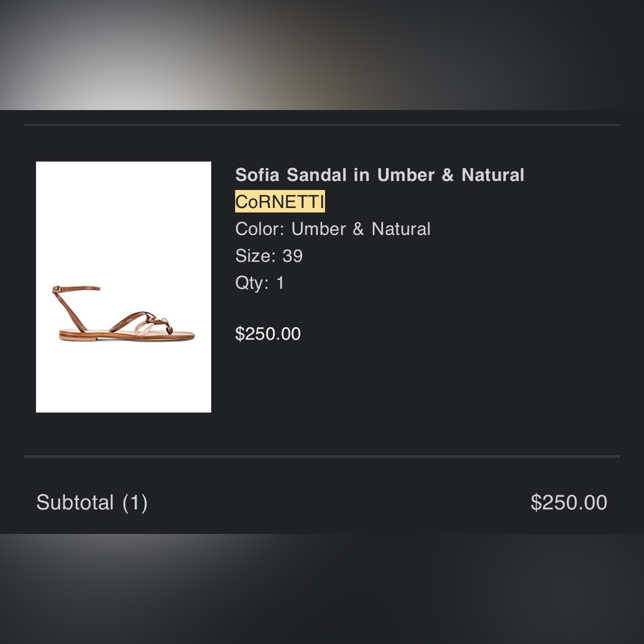Click the Qty: 1 line
This screenshot has height=644, width=644.
point(260,283)
